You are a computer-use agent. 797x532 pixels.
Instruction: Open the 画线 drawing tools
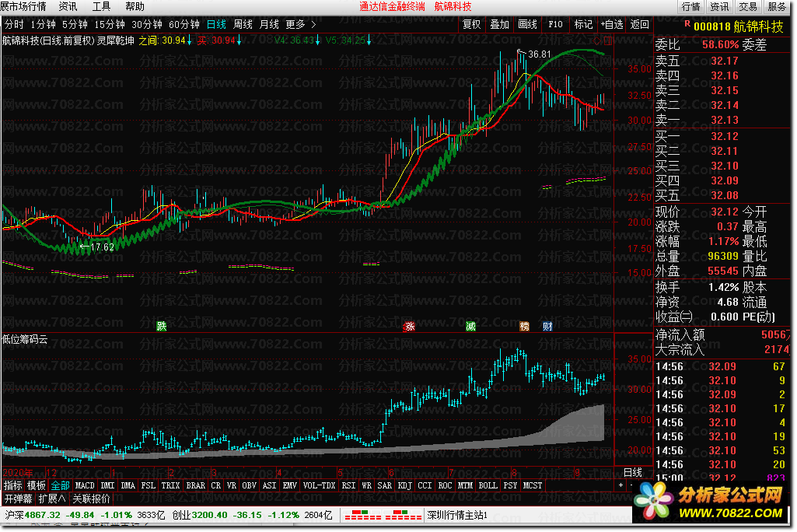[527, 24]
